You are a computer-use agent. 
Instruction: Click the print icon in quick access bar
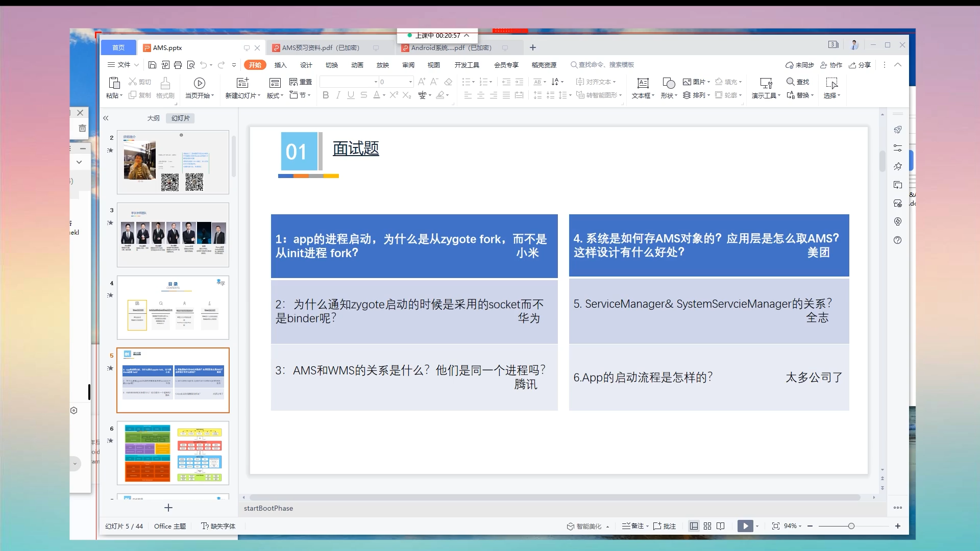(x=178, y=65)
